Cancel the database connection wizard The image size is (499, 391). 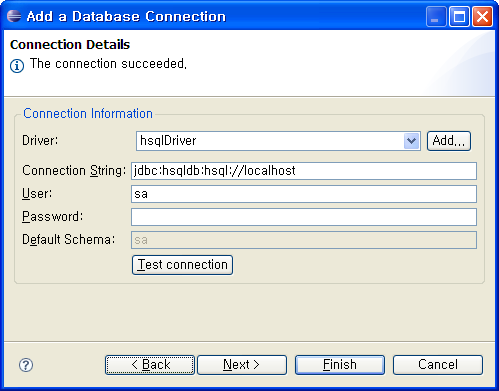[438, 365]
